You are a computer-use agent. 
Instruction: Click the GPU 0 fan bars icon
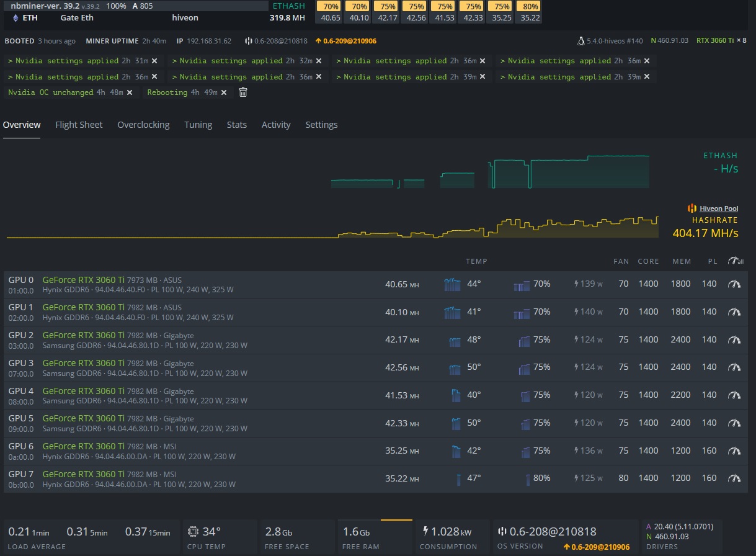point(522,285)
